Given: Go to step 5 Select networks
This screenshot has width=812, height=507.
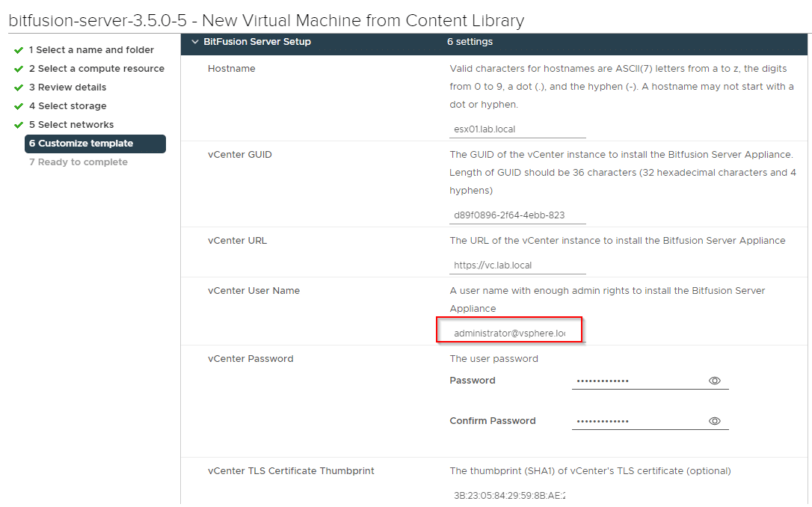Looking at the screenshot, I should click(71, 124).
